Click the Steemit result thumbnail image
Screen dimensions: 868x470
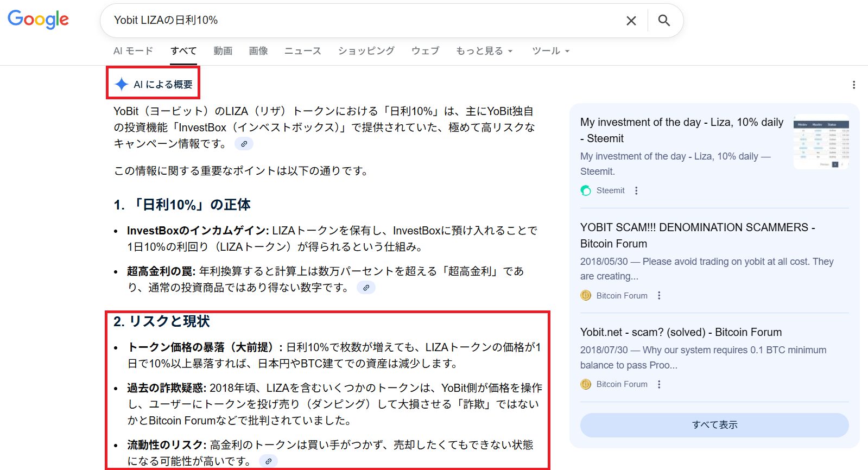click(821, 142)
